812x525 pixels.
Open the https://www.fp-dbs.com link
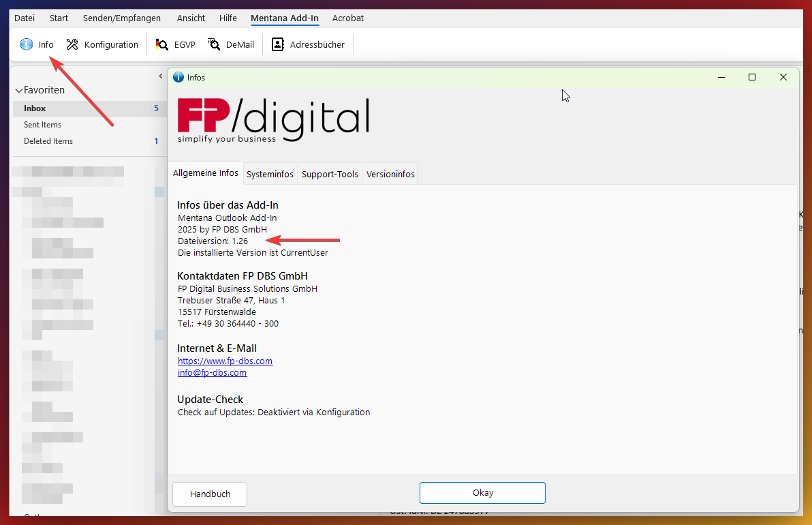[x=225, y=361]
